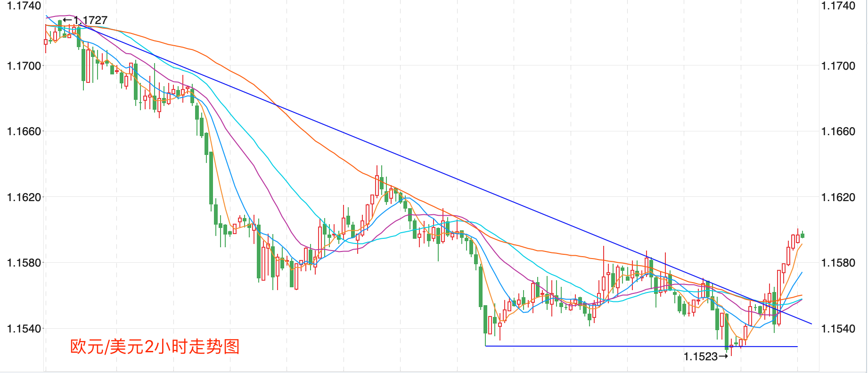Click the 1.1740 label on the right axis
The image size is (868, 373).
pyautogui.click(x=838, y=6)
